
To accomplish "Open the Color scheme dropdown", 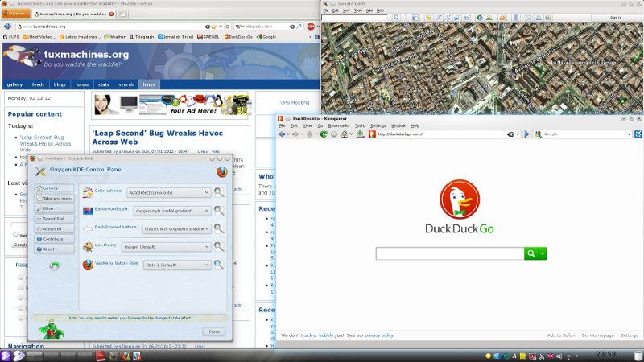I will (x=169, y=192).
